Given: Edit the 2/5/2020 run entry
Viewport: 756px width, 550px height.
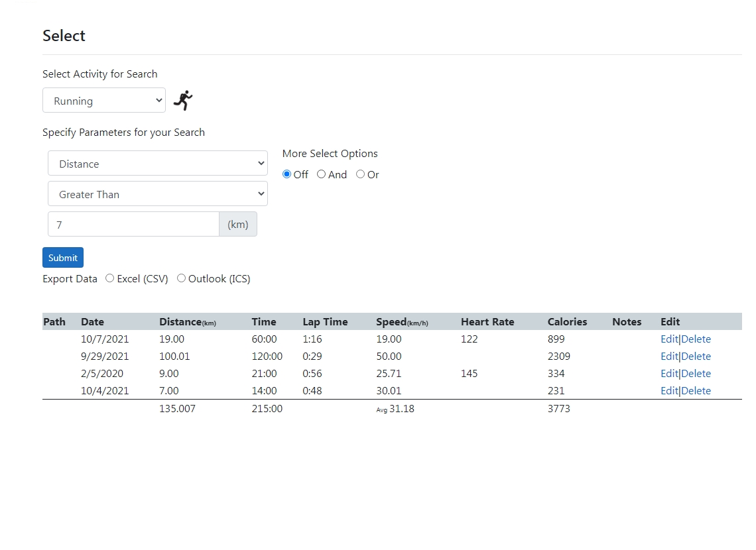Looking at the screenshot, I should pos(669,374).
